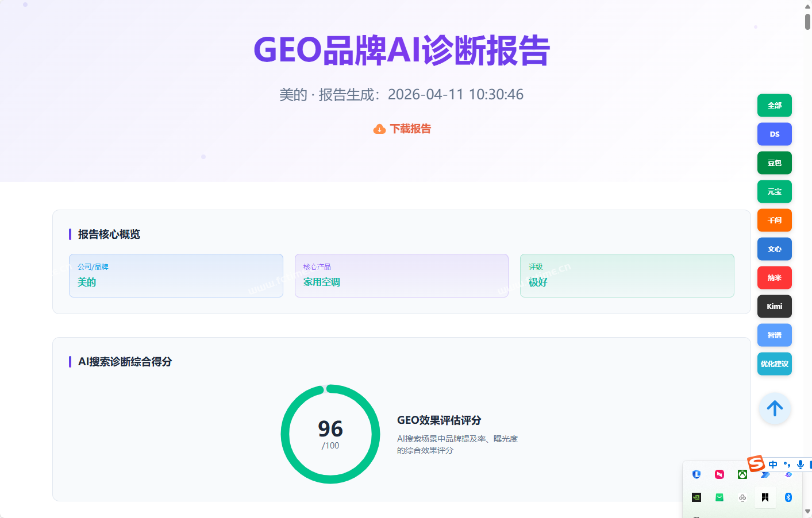Toggle the Chinese input mode indicator
The height and width of the screenshot is (518, 812).
click(773, 465)
